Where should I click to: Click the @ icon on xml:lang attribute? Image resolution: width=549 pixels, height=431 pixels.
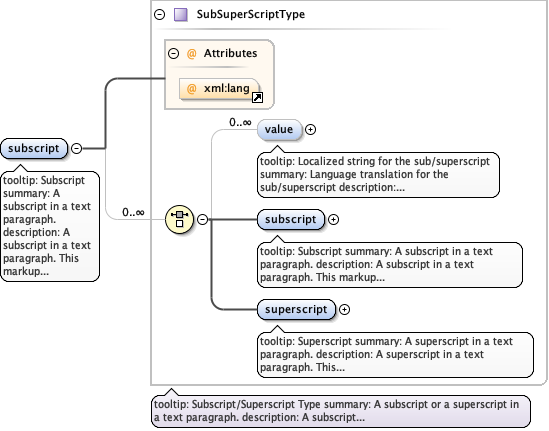pos(191,89)
